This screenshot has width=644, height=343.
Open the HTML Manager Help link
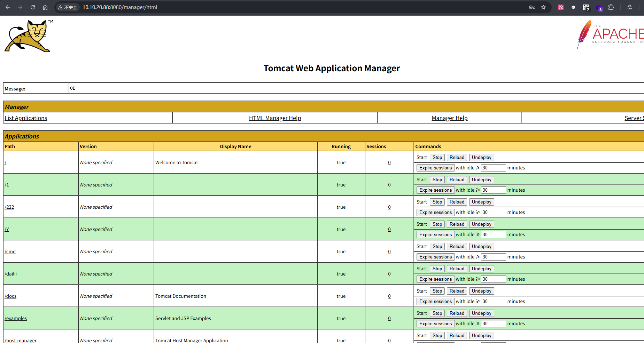point(275,118)
